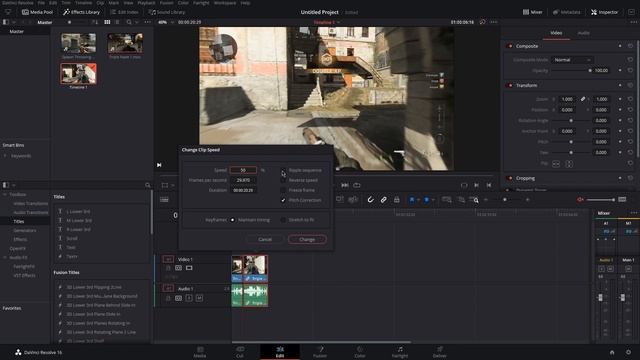Switch to the Cut page tab
This screenshot has width=640, height=360.
[240, 352]
